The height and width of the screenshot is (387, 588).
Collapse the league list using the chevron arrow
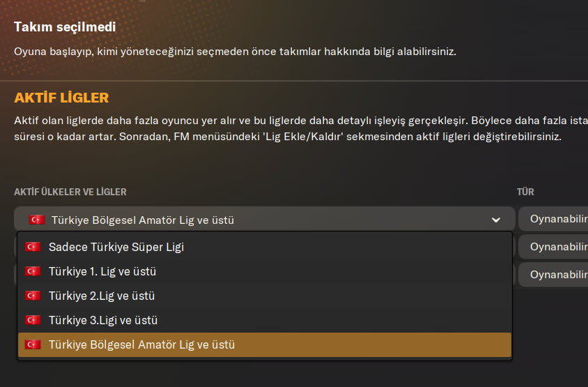click(x=495, y=220)
